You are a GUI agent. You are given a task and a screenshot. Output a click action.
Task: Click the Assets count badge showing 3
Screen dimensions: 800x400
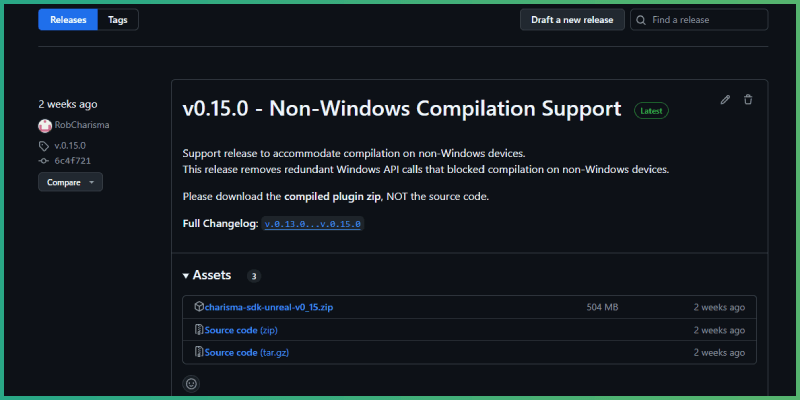coord(254,276)
